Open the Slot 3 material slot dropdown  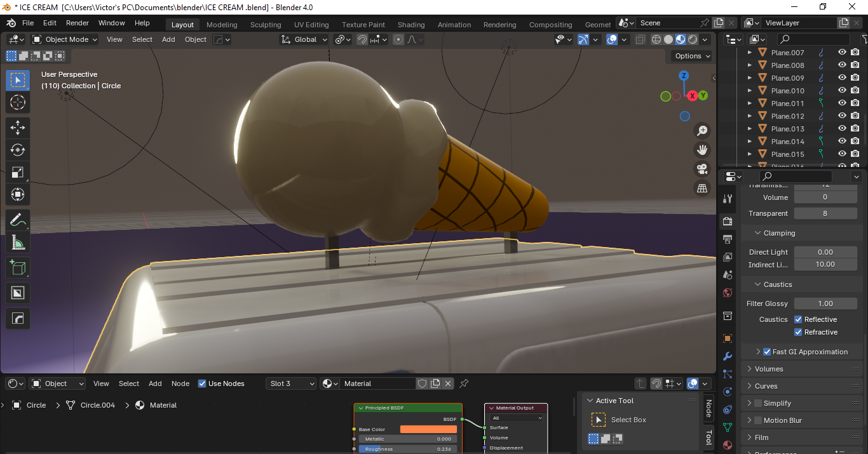291,384
